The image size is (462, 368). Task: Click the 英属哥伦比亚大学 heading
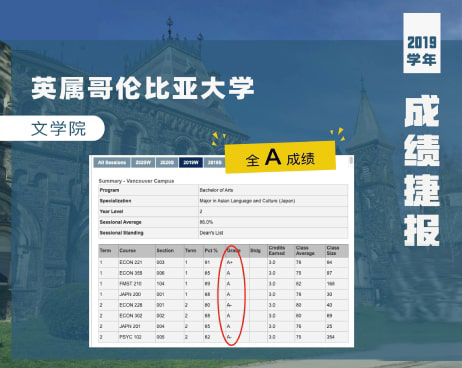click(x=143, y=88)
